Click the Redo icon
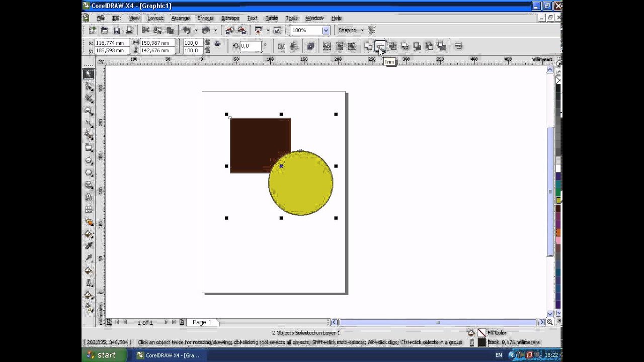 pos(206,30)
